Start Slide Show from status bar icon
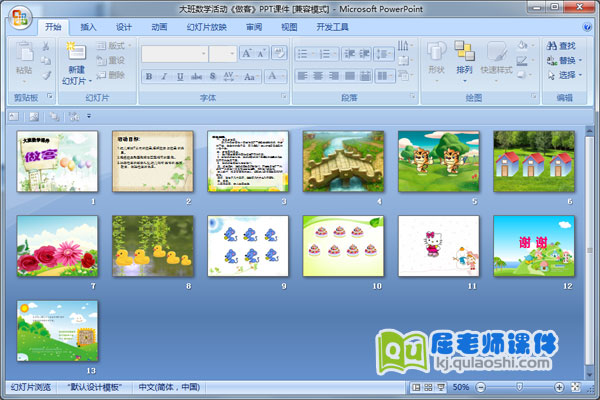 click(x=440, y=387)
